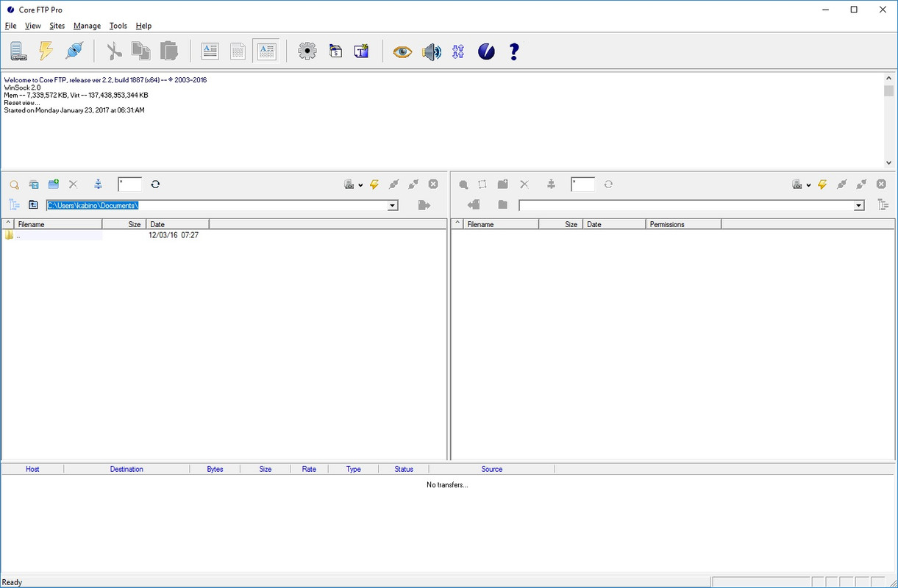The image size is (898, 588).
Task: Click the blue up-down arrows transfer icon
Action: click(459, 51)
